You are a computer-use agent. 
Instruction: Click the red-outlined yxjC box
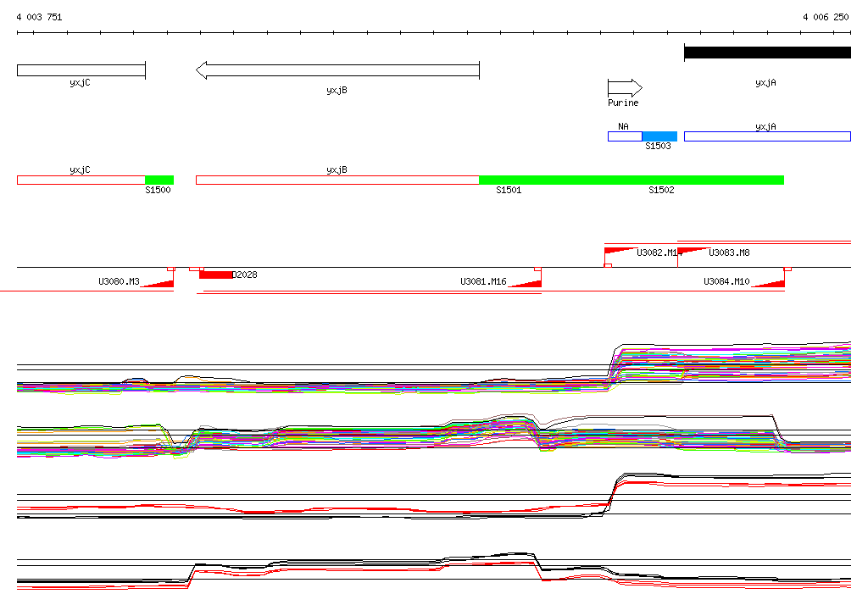81,180
